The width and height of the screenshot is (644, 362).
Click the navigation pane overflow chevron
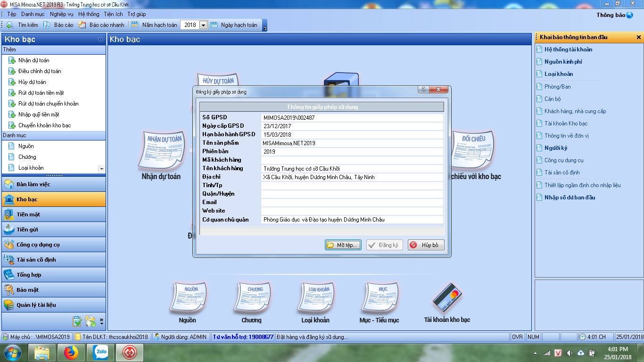point(102,321)
